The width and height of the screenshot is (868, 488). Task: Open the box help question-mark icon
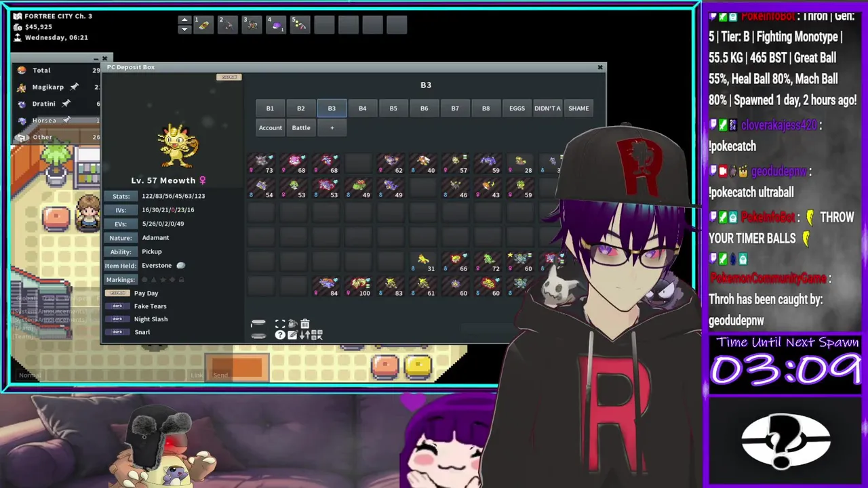point(280,335)
